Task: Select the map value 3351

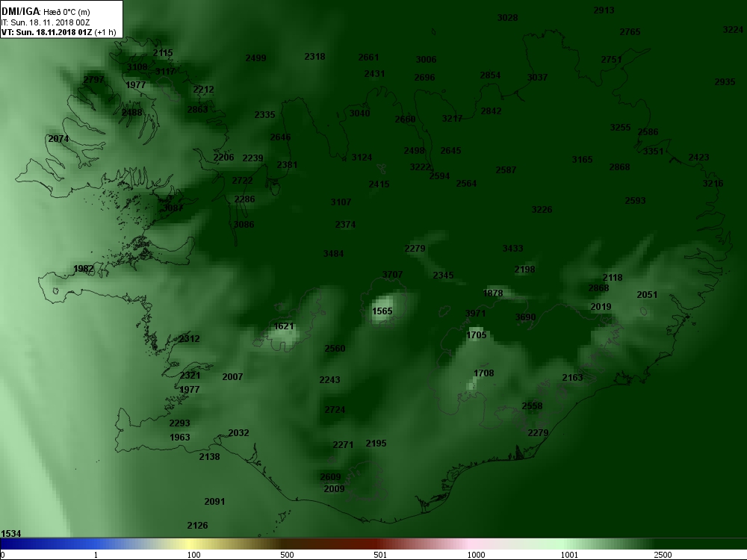Action: (653, 152)
